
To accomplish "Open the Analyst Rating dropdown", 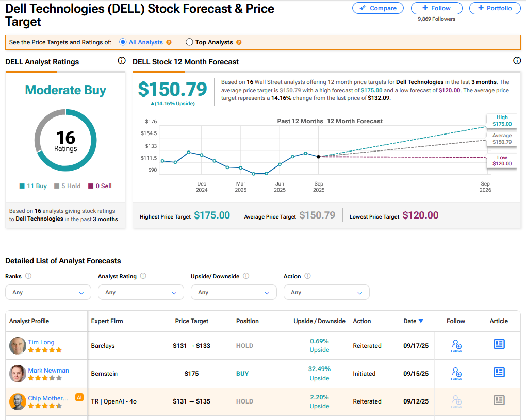I will [x=141, y=292].
